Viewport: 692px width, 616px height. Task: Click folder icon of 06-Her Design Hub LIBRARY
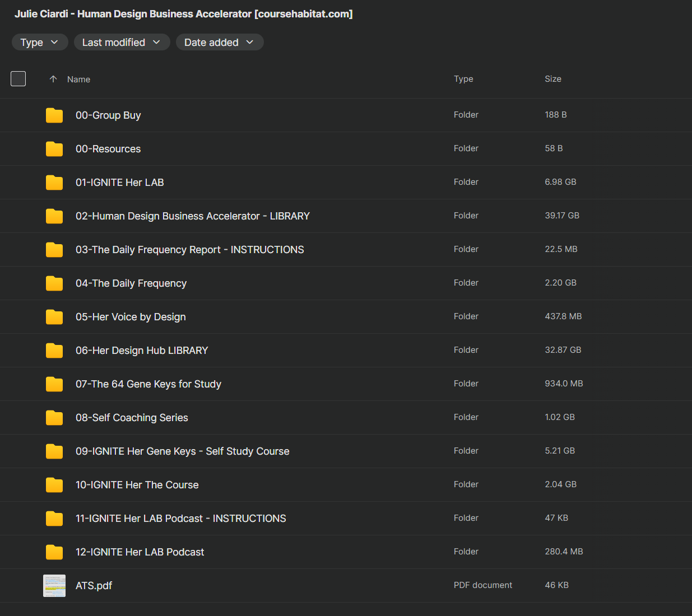54,351
